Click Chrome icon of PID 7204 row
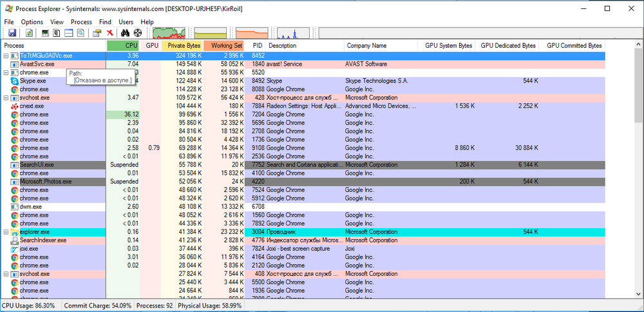 14,114
